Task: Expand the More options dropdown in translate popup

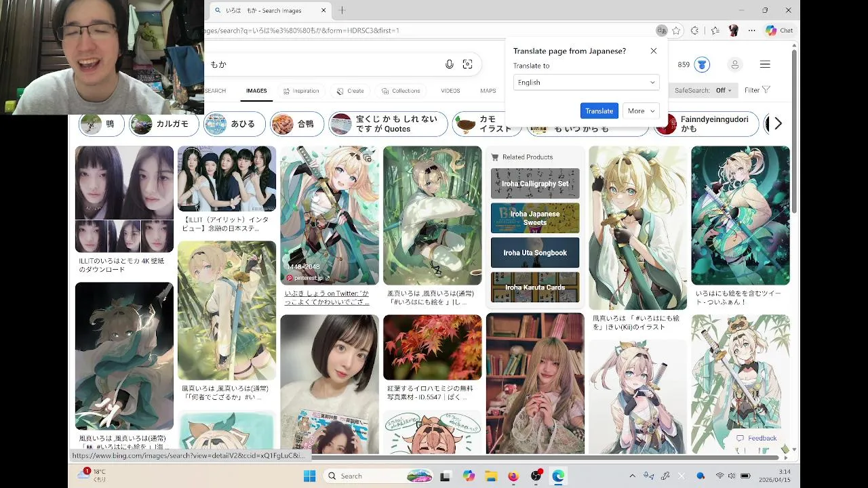Action: pyautogui.click(x=641, y=111)
